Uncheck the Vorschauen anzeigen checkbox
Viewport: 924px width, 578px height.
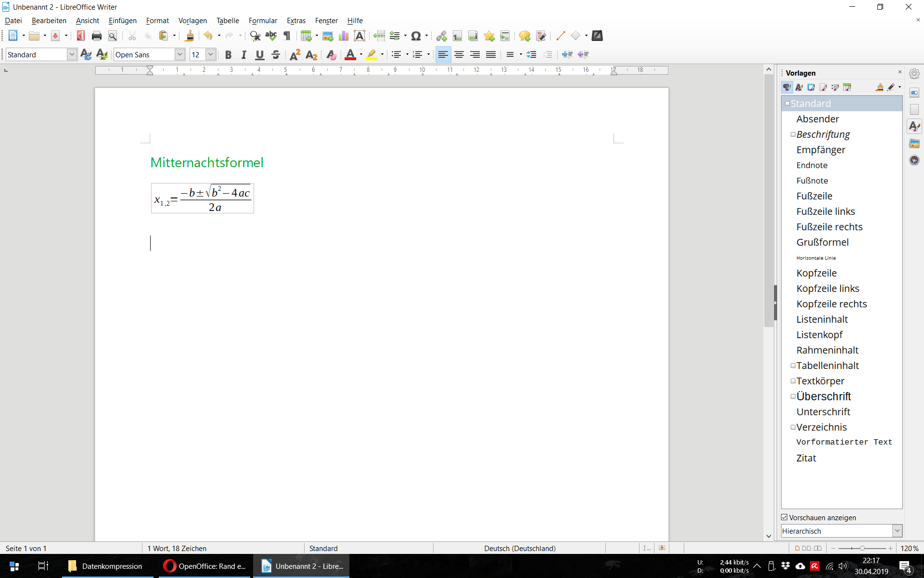784,517
